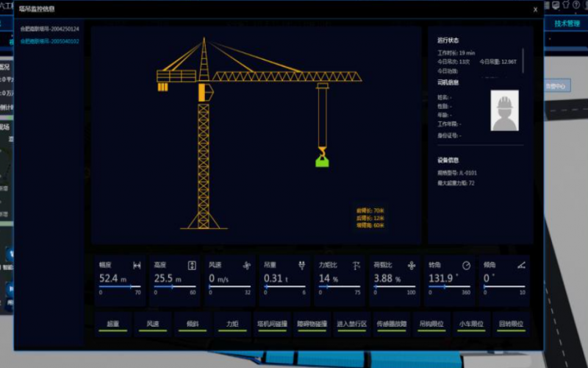588x368 pixels.
Task: Click the 风速 alarm indicator button
Action: point(152,323)
